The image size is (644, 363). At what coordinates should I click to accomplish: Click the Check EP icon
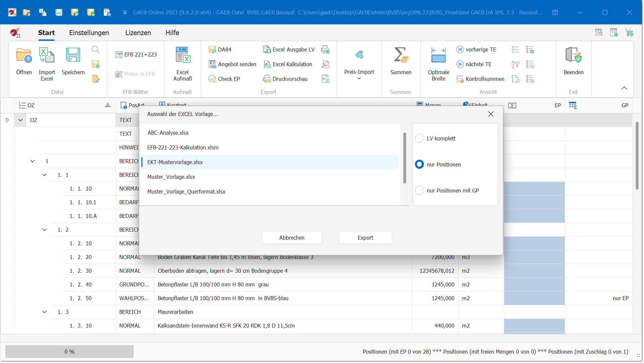pyautogui.click(x=212, y=79)
